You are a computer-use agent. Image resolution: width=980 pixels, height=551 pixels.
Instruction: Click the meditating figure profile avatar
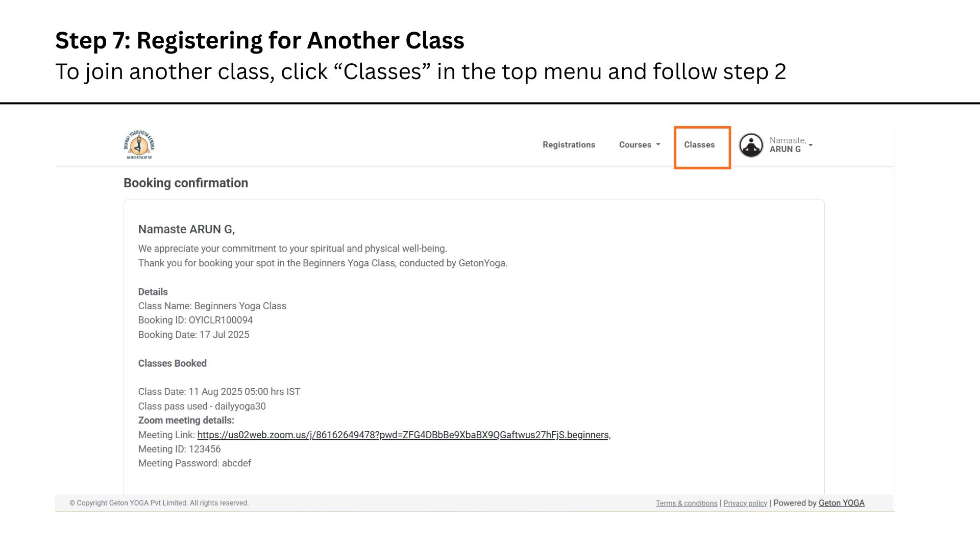tap(751, 145)
